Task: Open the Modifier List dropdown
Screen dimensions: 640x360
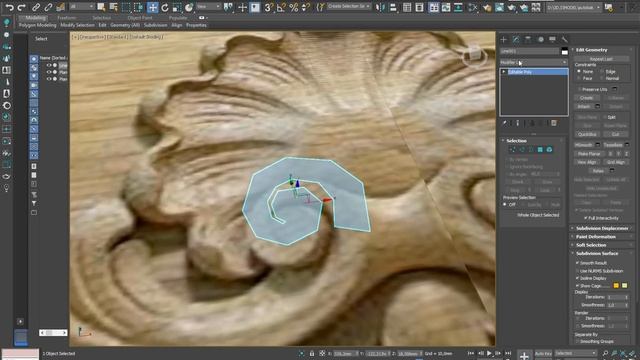Action: pos(534,62)
